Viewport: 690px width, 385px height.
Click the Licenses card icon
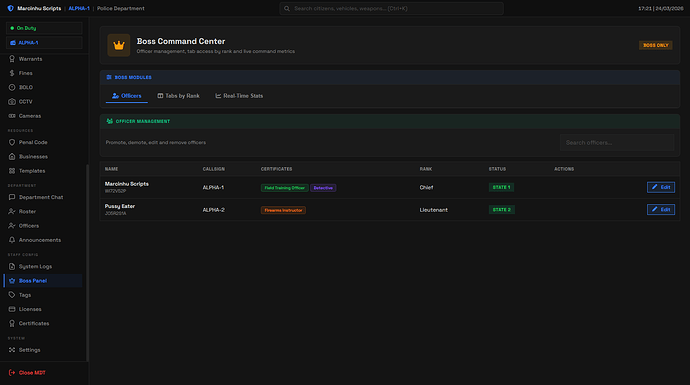(12, 309)
